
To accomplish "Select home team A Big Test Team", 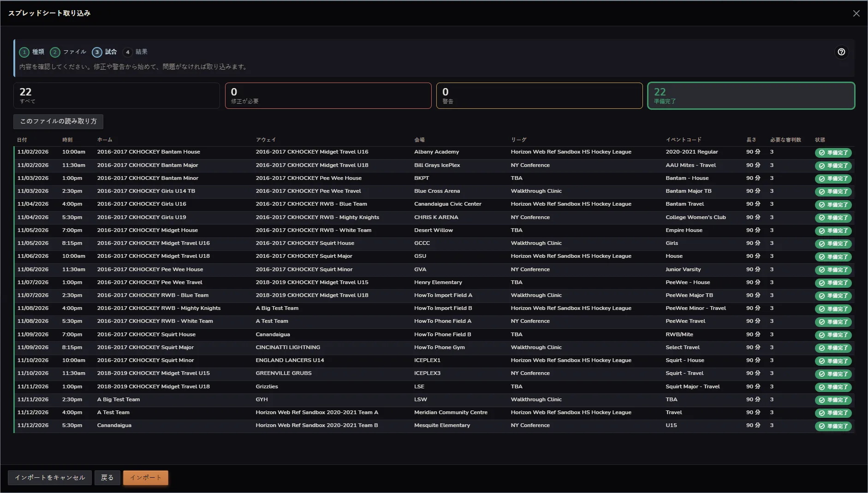I will click(x=118, y=399).
